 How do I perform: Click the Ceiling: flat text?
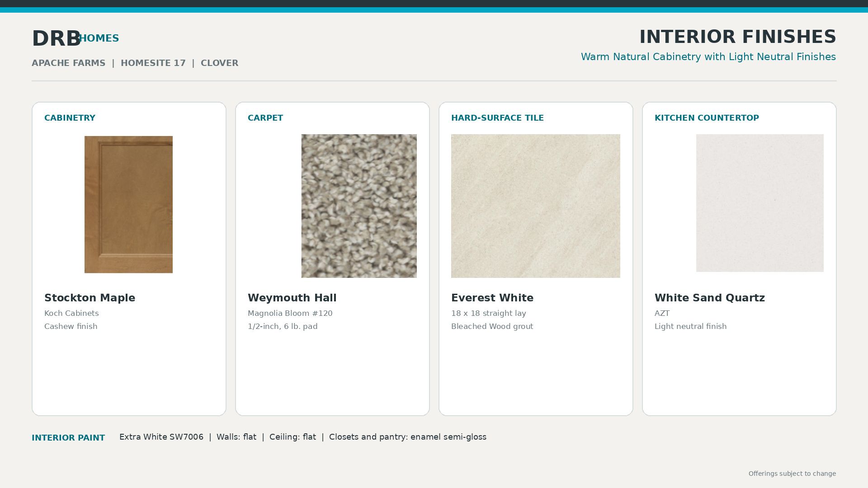[293, 437]
